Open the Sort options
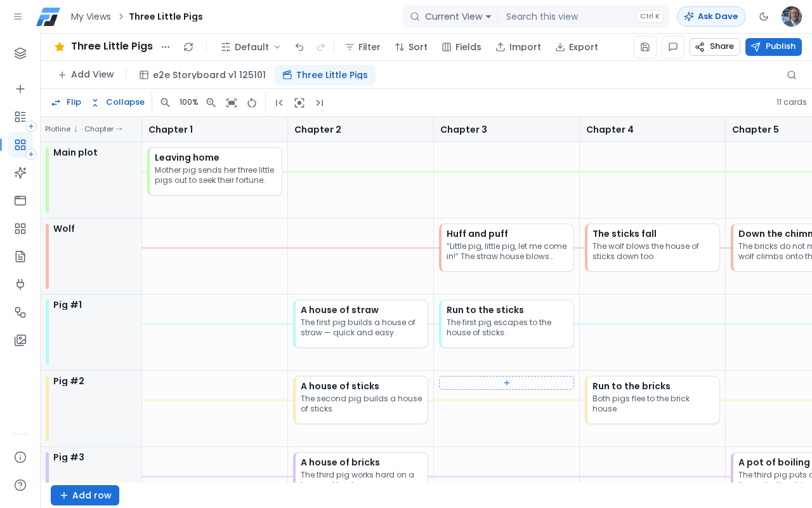Viewport: 812px width, 508px height. tap(411, 47)
